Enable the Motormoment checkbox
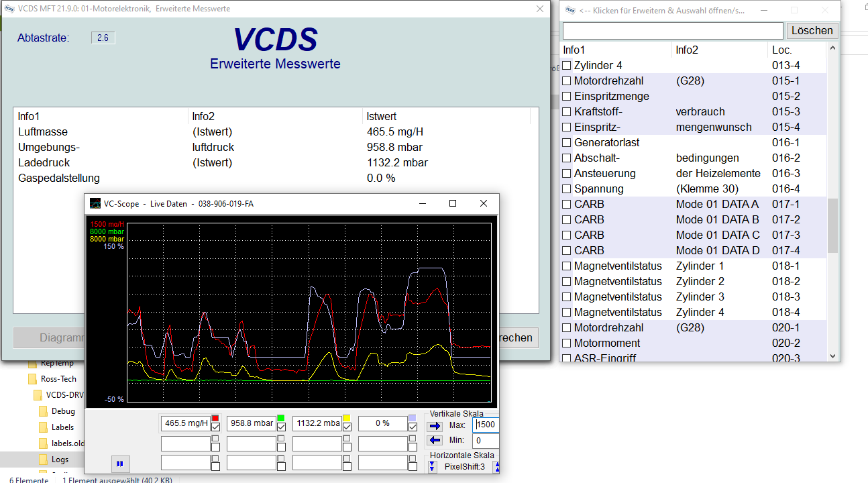The width and height of the screenshot is (868, 483). [567, 343]
